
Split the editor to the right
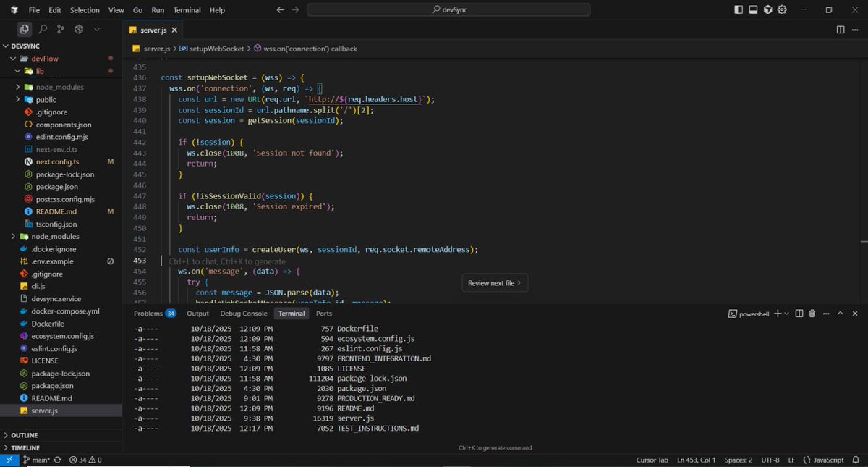(x=841, y=30)
